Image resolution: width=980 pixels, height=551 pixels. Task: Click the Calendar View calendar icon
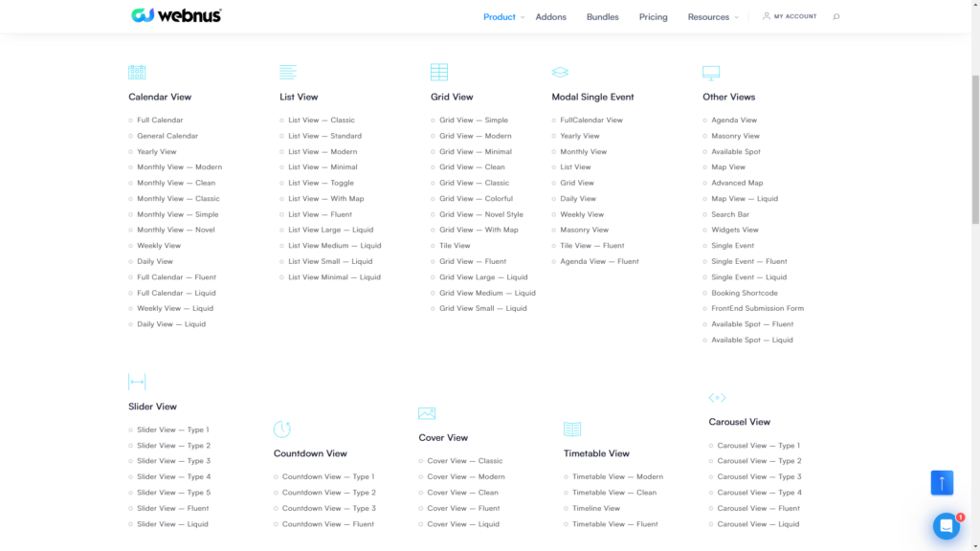(137, 73)
